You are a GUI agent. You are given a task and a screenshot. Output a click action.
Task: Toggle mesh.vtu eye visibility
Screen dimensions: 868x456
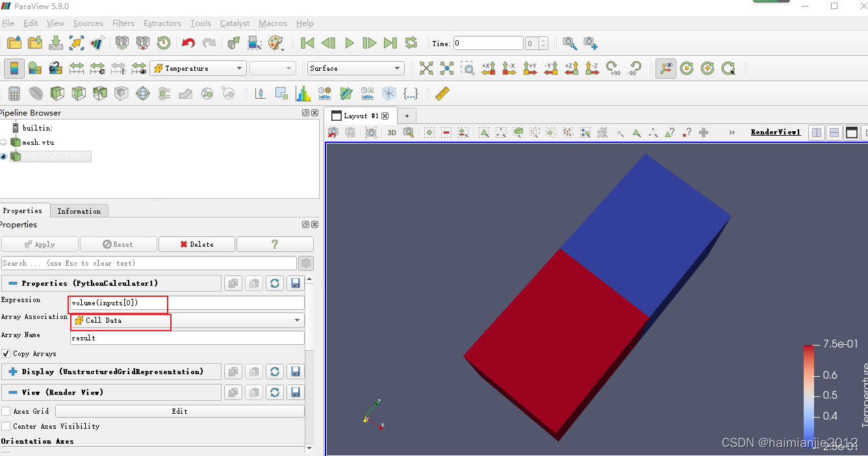pyautogui.click(x=4, y=142)
